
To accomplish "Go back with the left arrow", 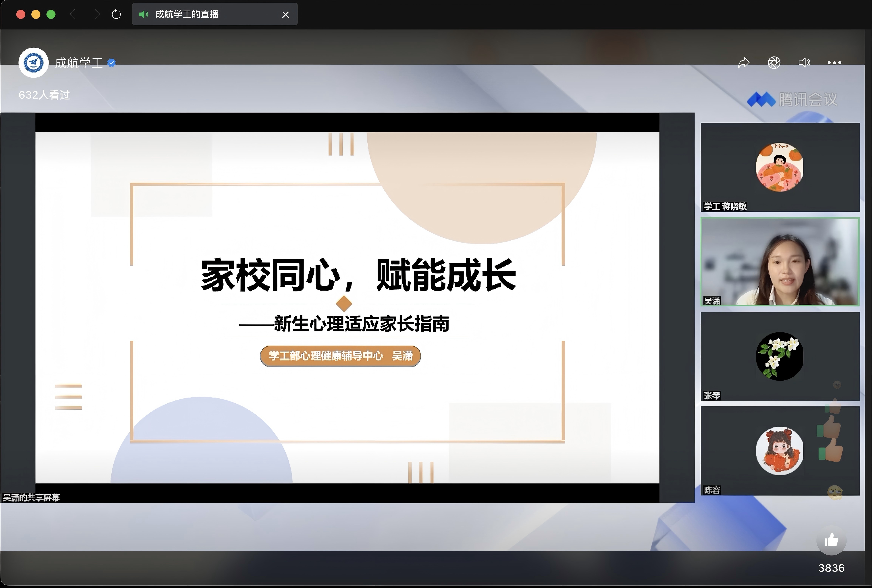I will click(73, 15).
